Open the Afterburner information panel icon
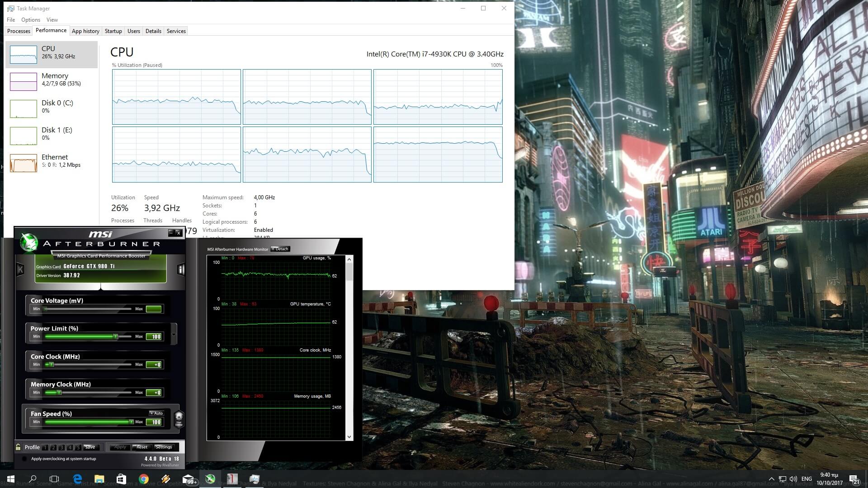 click(181, 270)
